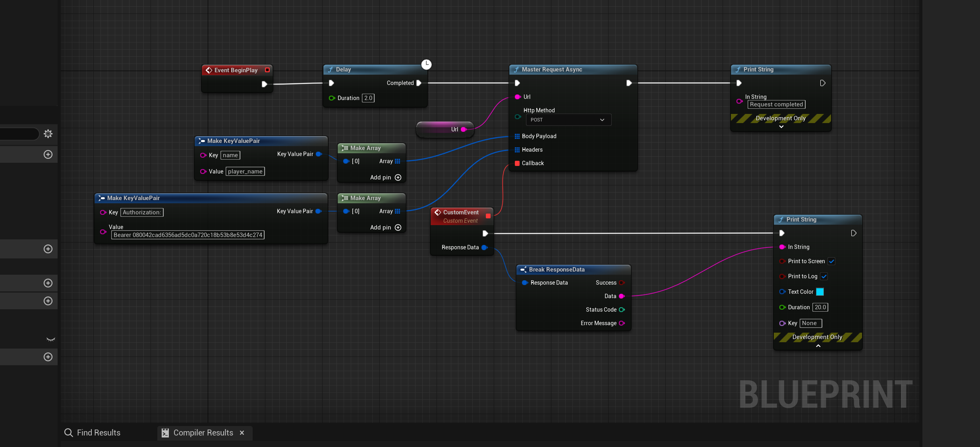Select the Master Request Async node title
This screenshot has height=447, width=980.
tap(552, 69)
